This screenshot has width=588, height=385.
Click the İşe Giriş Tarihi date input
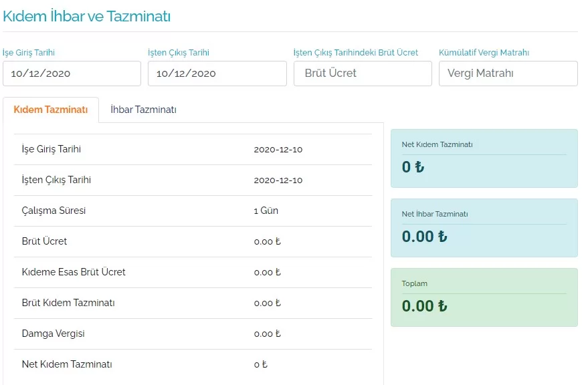(72, 74)
